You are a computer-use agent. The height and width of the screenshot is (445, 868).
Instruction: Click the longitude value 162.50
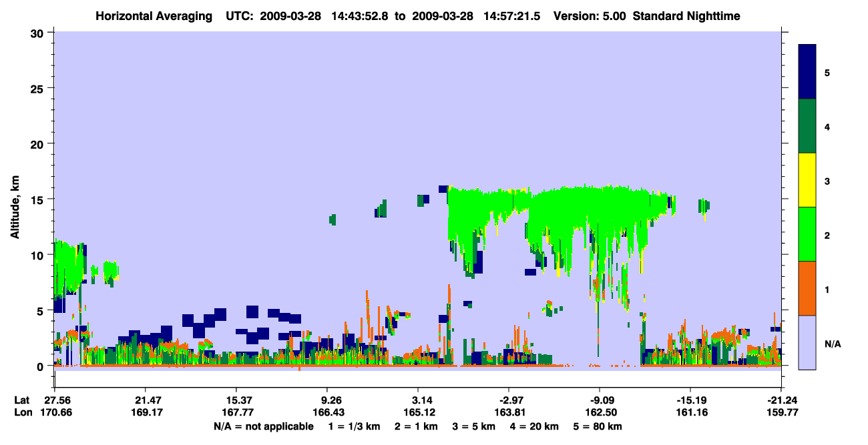(x=600, y=412)
